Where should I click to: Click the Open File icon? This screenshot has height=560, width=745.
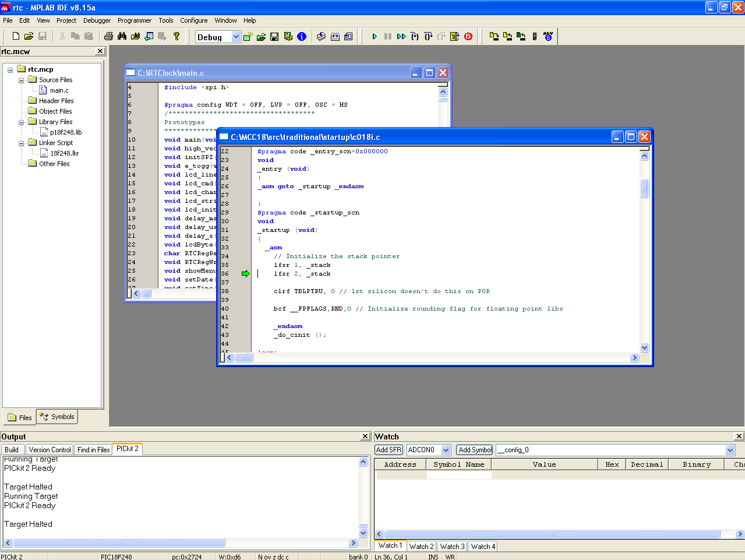29,36
